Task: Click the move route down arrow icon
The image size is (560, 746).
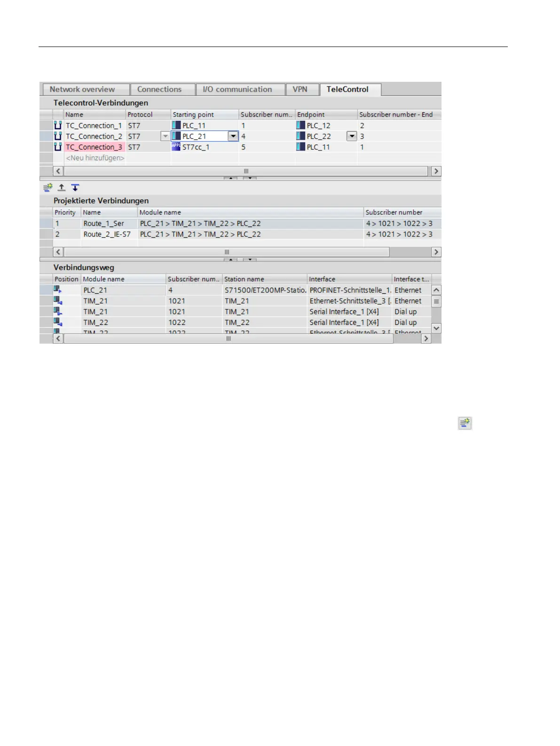Action: point(75,188)
